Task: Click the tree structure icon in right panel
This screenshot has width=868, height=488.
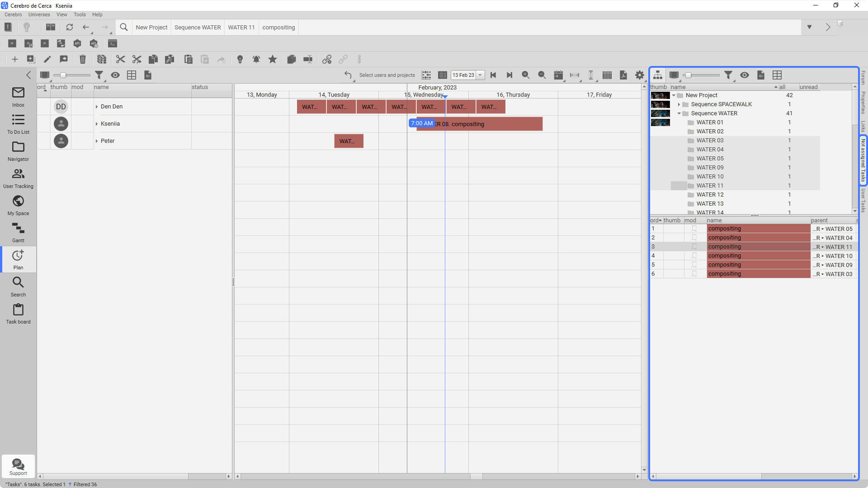Action: [x=658, y=75]
